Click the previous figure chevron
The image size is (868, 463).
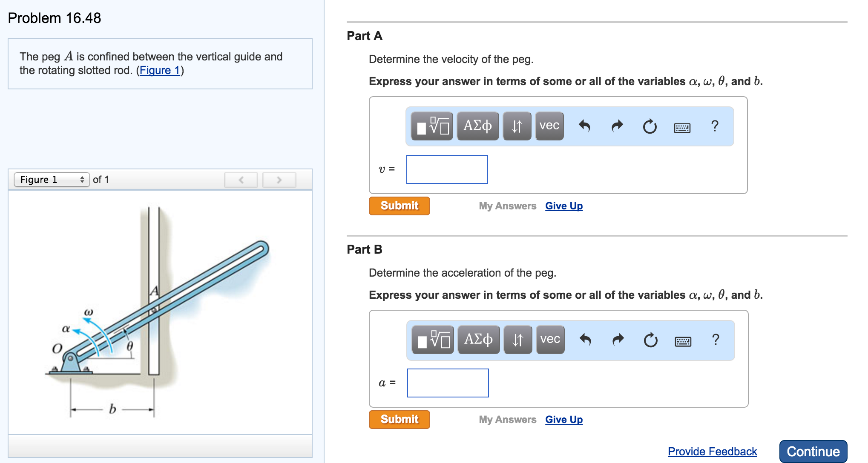(x=241, y=180)
